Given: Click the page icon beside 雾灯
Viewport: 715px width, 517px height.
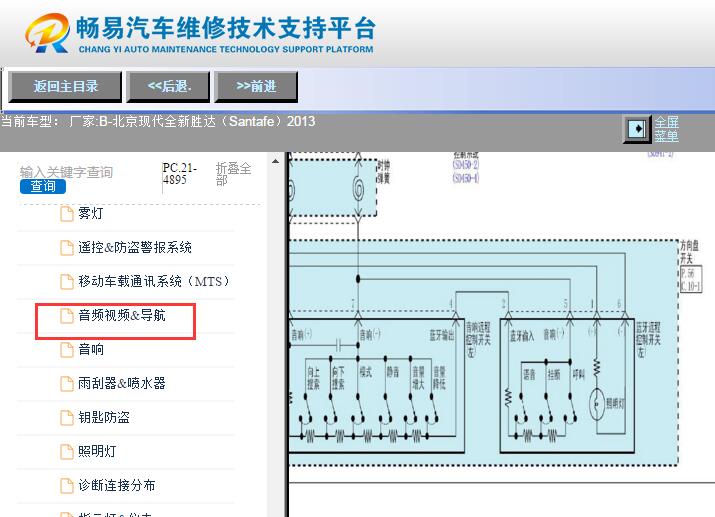Looking at the screenshot, I should tap(67, 213).
